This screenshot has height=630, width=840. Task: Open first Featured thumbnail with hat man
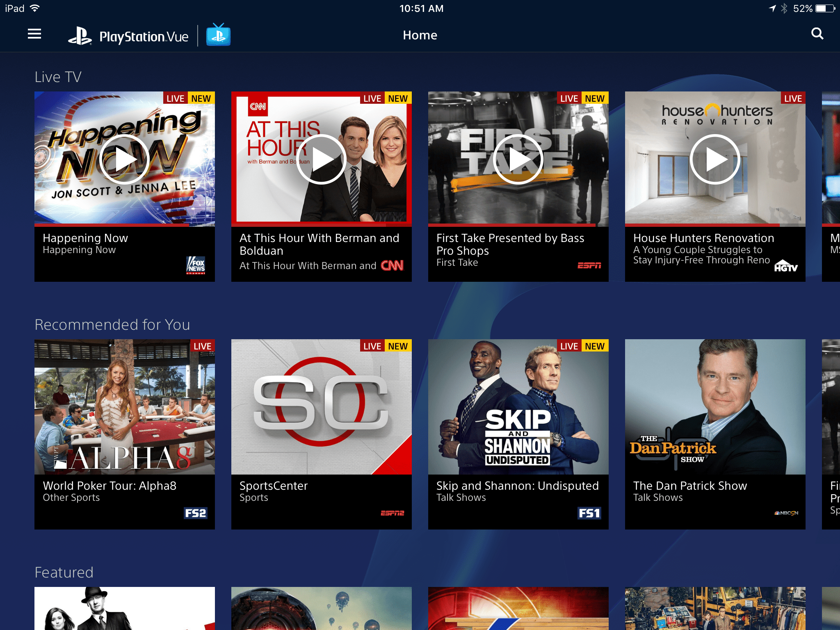coord(125,608)
